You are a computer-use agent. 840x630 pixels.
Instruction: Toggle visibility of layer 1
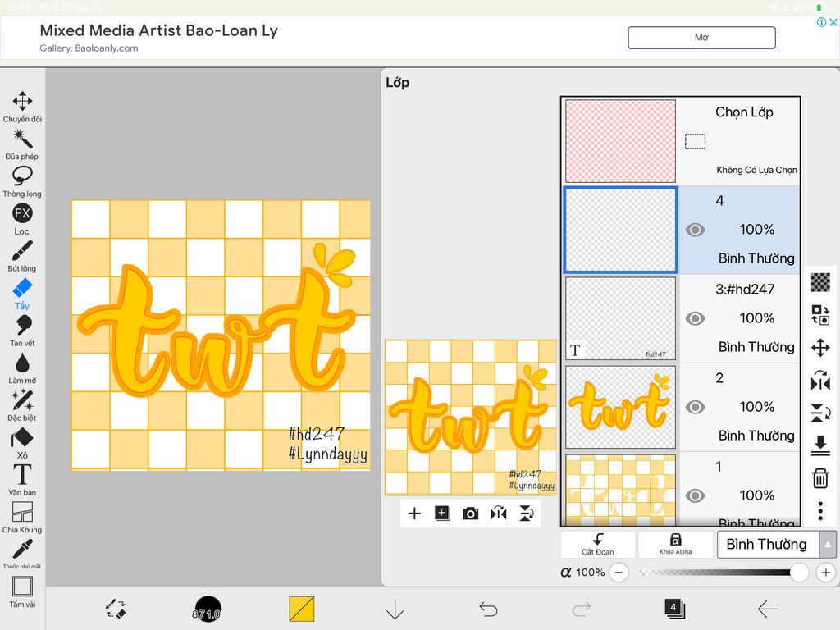pos(695,496)
